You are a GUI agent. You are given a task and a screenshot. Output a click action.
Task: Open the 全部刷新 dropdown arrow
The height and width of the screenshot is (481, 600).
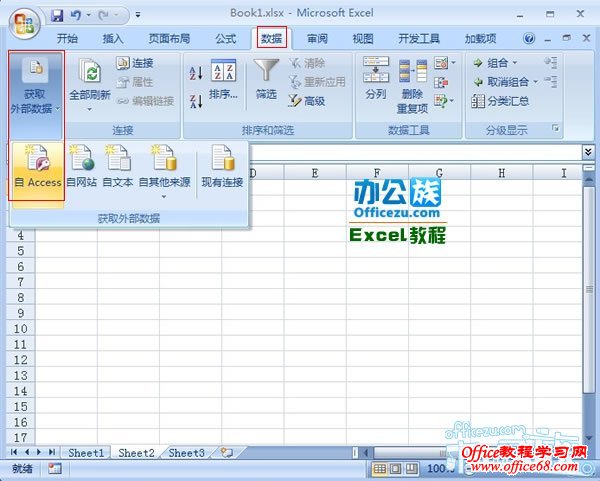pyautogui.click(x=89, y=109)
